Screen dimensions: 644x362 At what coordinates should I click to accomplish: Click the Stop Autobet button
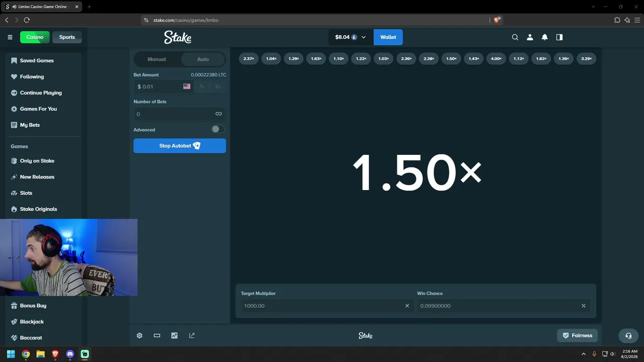point(180,146)
